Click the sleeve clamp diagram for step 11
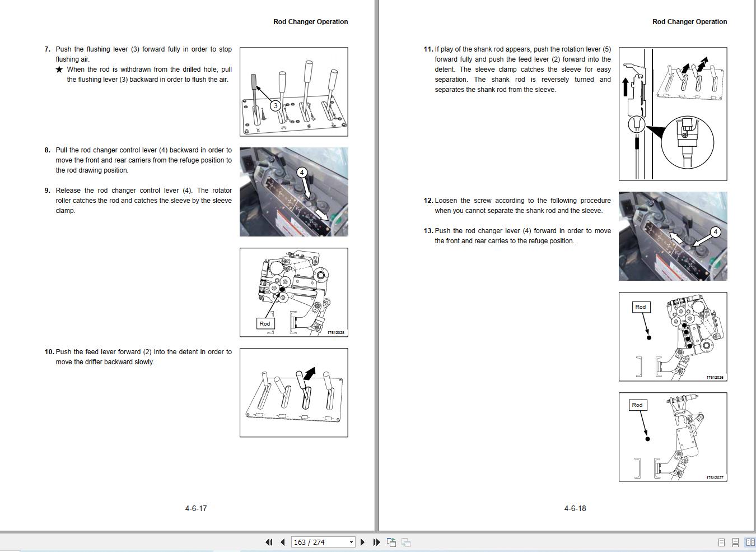This screenshot has height=552, width=756. [673, 114]
